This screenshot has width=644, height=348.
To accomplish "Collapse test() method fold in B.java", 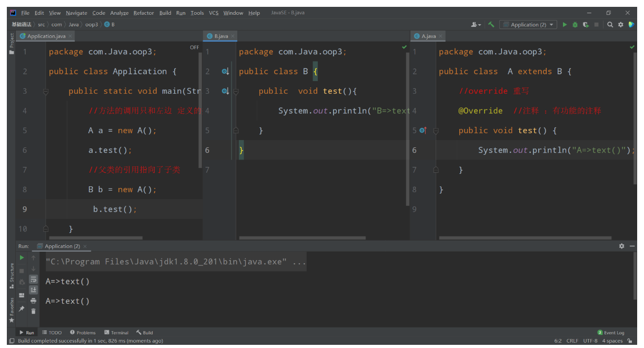I will point(236,92).
